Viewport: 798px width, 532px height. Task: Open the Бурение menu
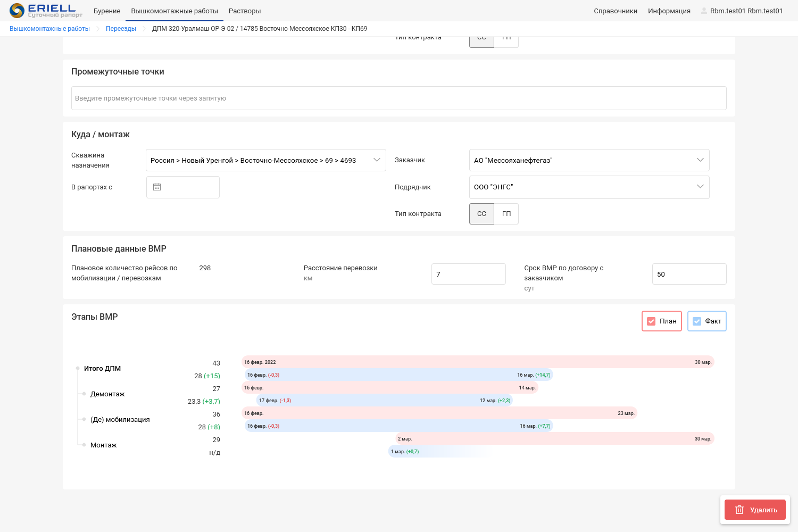tap(107, 11)
